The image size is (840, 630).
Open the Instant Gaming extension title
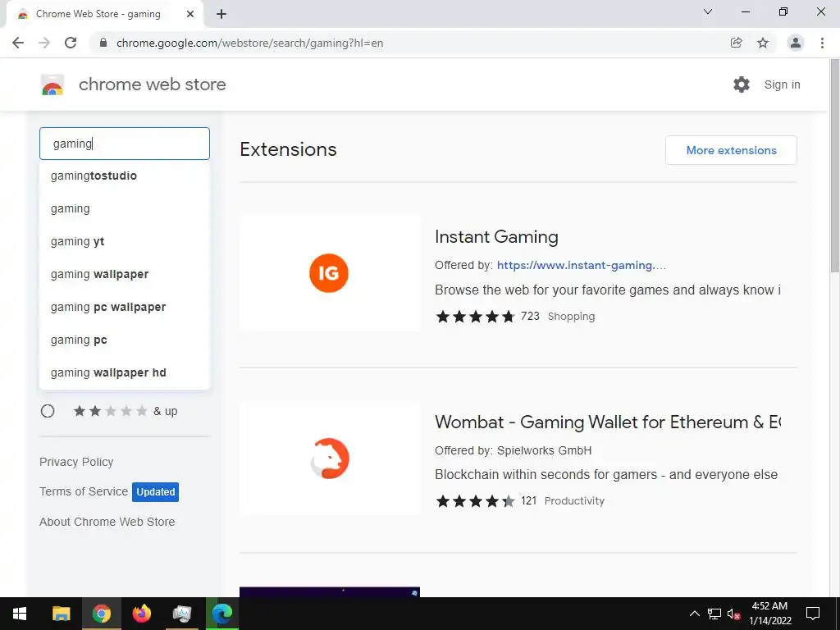click(496, 237)
